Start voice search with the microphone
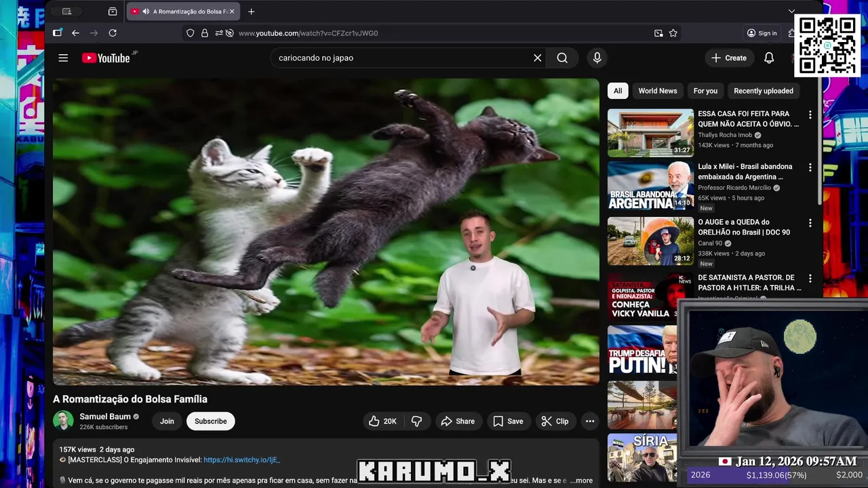The image size is (868, 488). [x=597, y=58]
